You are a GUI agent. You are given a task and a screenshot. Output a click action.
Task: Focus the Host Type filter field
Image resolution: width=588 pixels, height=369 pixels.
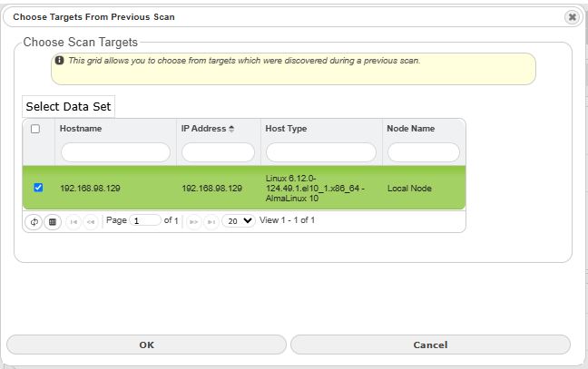click(321, 152)
